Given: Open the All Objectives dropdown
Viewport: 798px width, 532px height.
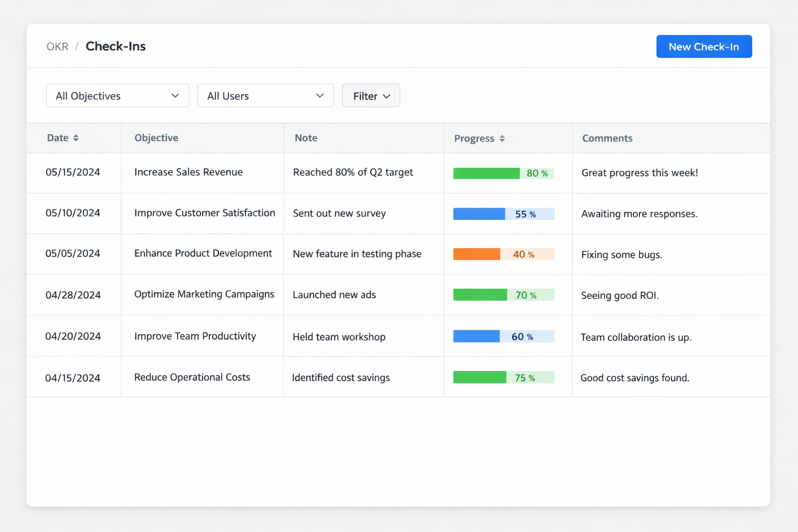Looking at the screenshot, I should pos(117,96).
